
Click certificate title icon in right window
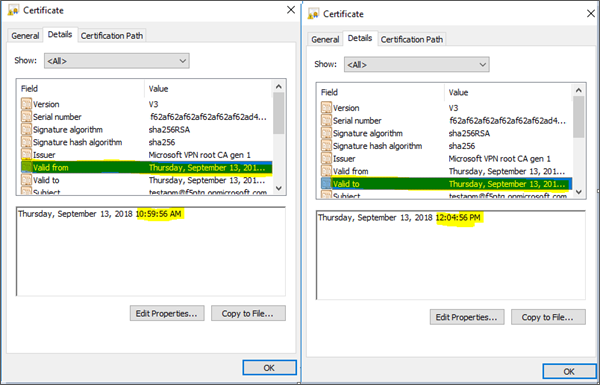pyautogui.click(x=313, y=14)
